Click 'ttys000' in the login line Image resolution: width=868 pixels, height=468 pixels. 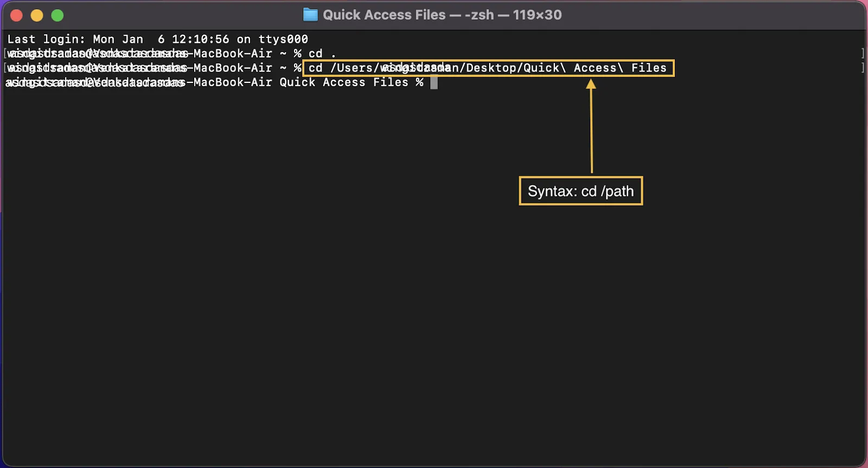coord(283,39)
